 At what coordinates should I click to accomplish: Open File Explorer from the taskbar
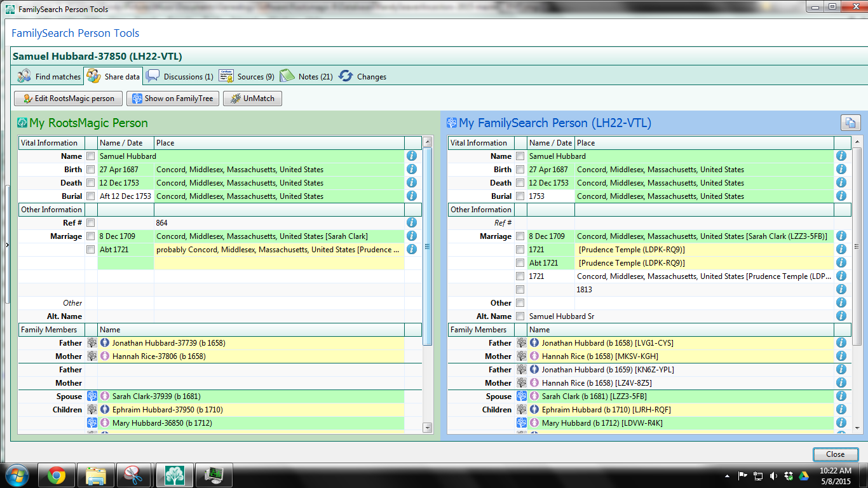point(96,475)
